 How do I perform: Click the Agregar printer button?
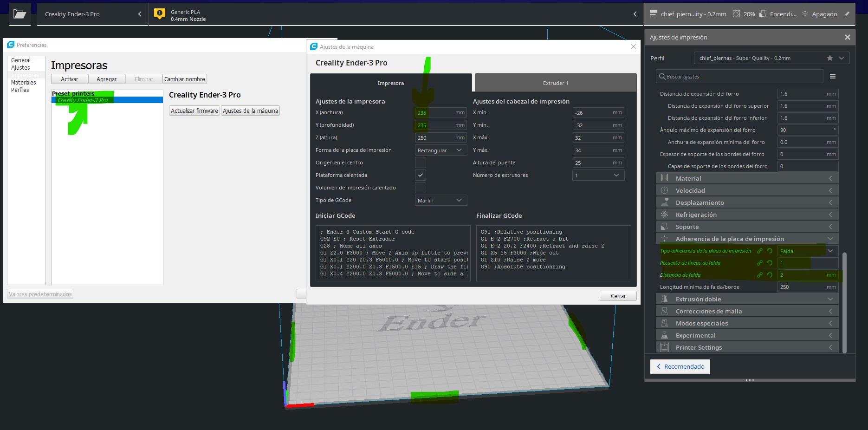[107, 79]
